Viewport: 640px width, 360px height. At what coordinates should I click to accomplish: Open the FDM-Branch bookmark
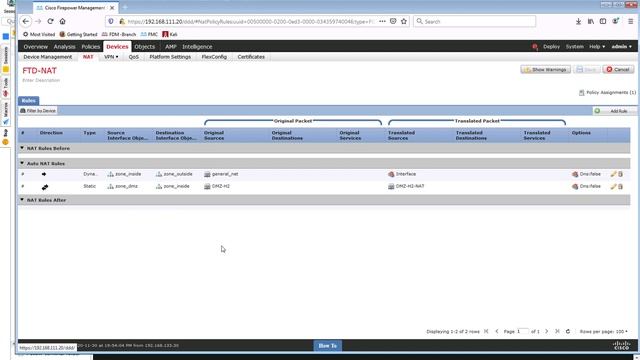click(119, 34)
